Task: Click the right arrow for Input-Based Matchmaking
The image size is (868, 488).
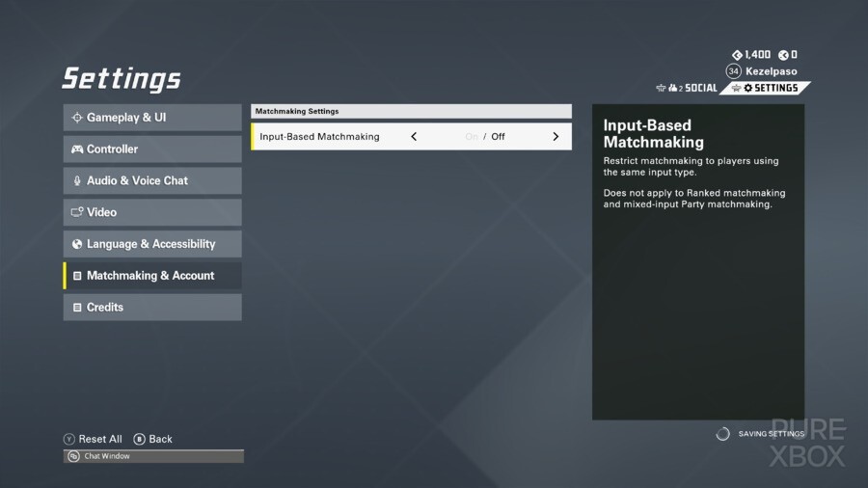Action: pyautogui.click(x=556, y=137)
